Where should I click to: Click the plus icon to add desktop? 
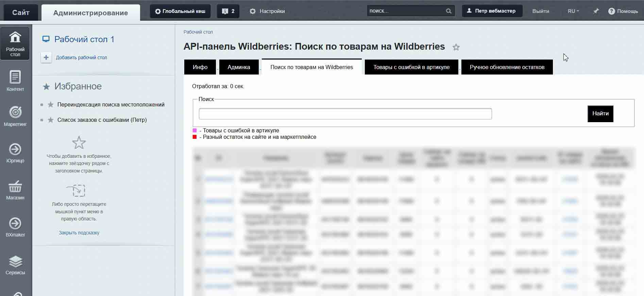click(46, 57)
